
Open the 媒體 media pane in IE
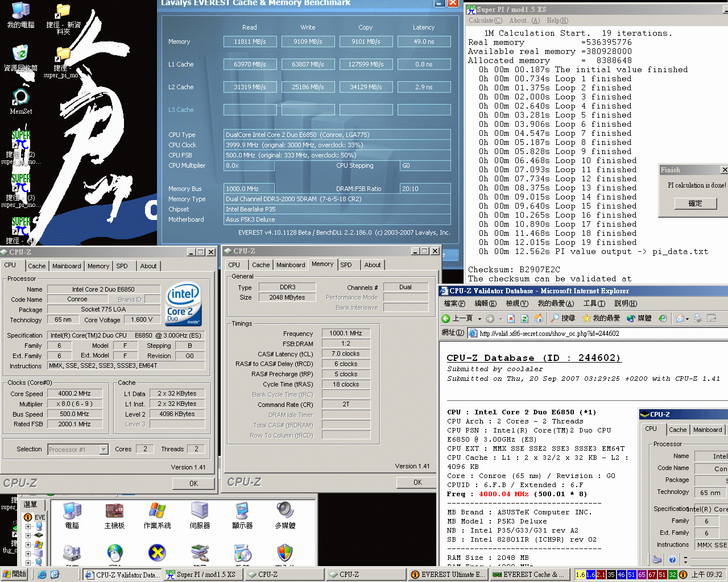(x=639, y=318)
